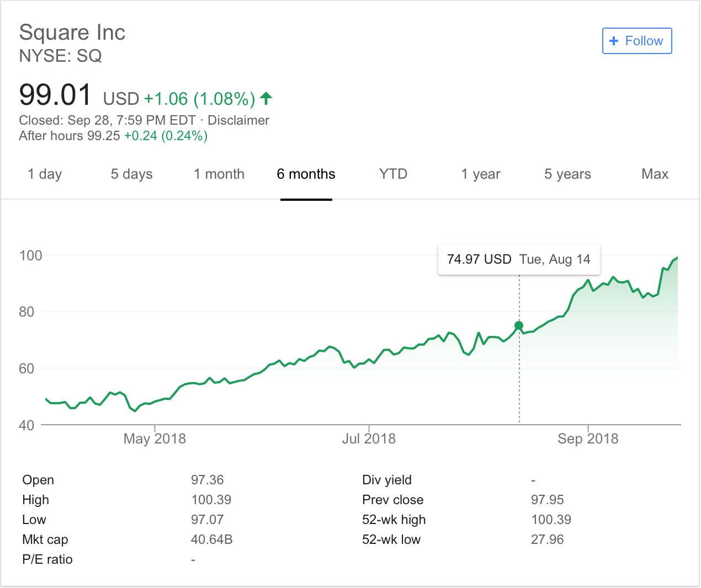The width and height of the screenshot is (701, 588).
Task: Click the green chart data point marker
Action: [519, 325]
